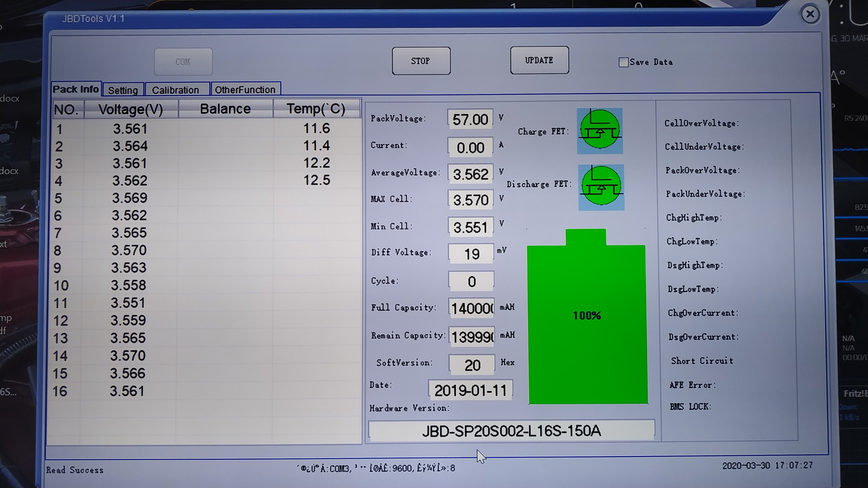
Task: Enable the Save Data checkbox
Action: [x=623, y=62]
